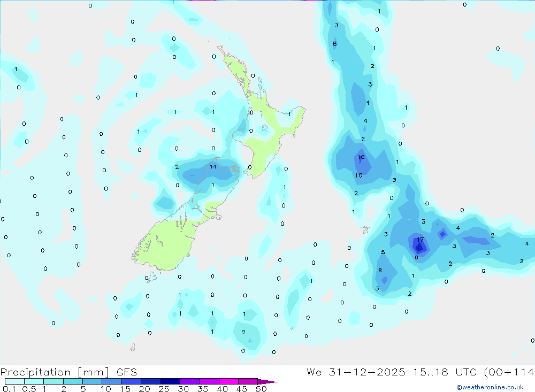
Task: Click the map precipitation value '6'
Action: tap(334, 44)
